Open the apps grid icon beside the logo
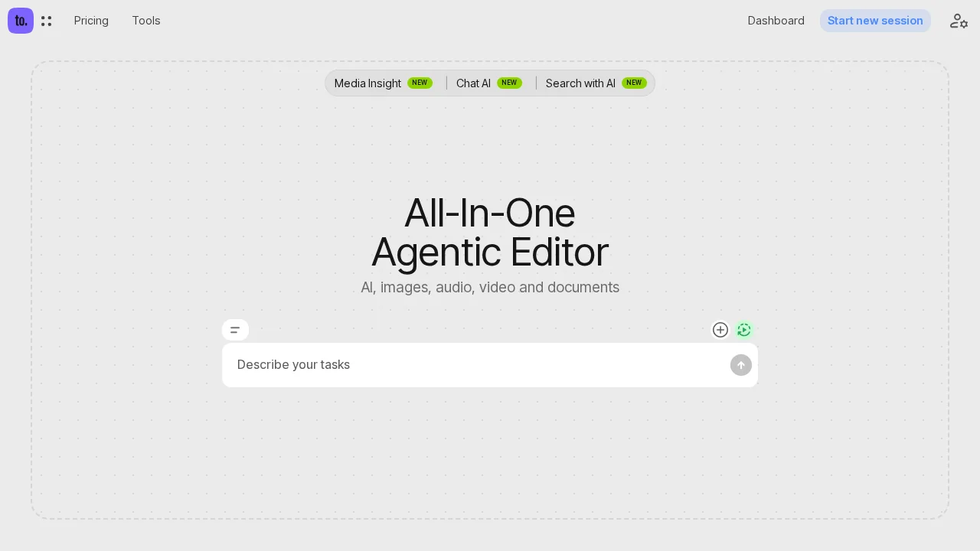The height and width of the screenshot is (551, 980). 47,21
